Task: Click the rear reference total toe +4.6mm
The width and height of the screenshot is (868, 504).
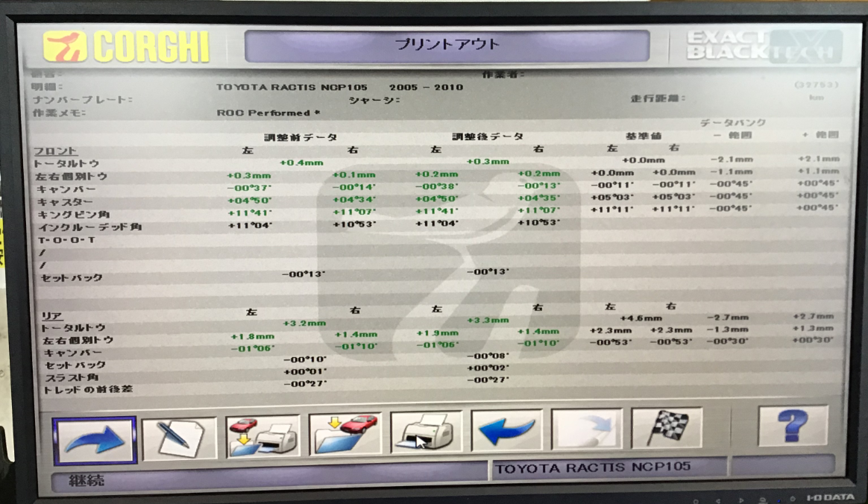Action: coord(641,318)
